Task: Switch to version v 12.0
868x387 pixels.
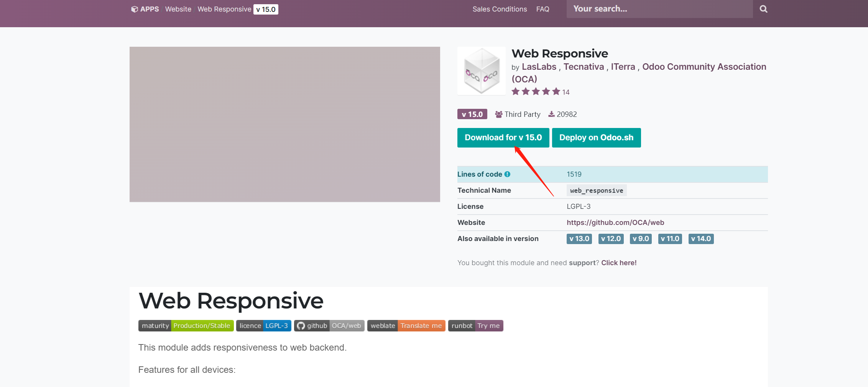Action: click(611, 239)
